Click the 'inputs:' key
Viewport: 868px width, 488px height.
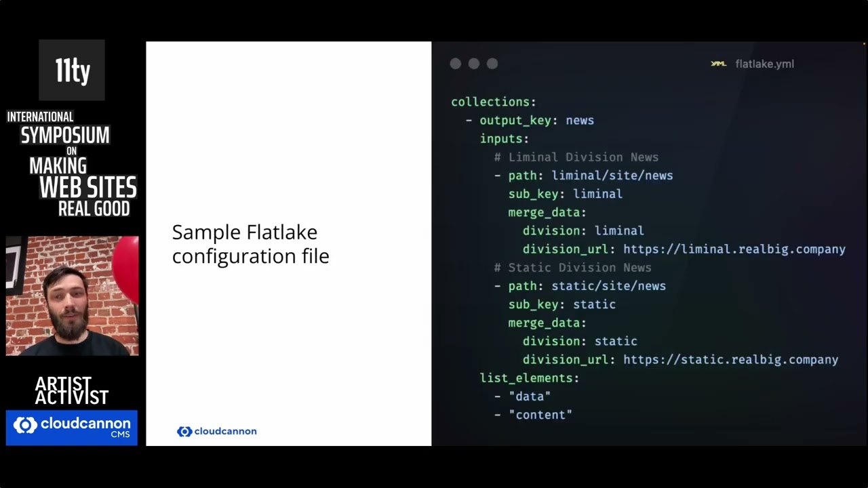click(505, 138)
